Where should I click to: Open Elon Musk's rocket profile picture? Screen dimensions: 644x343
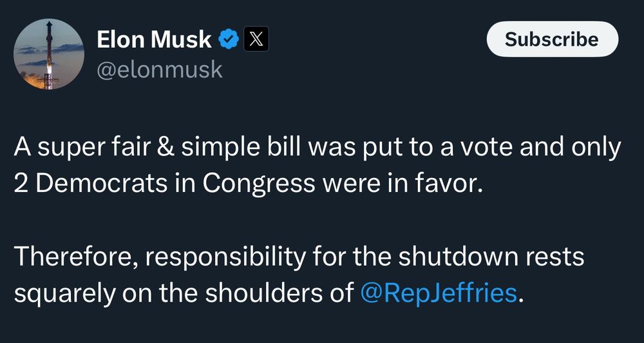[48, 54]
